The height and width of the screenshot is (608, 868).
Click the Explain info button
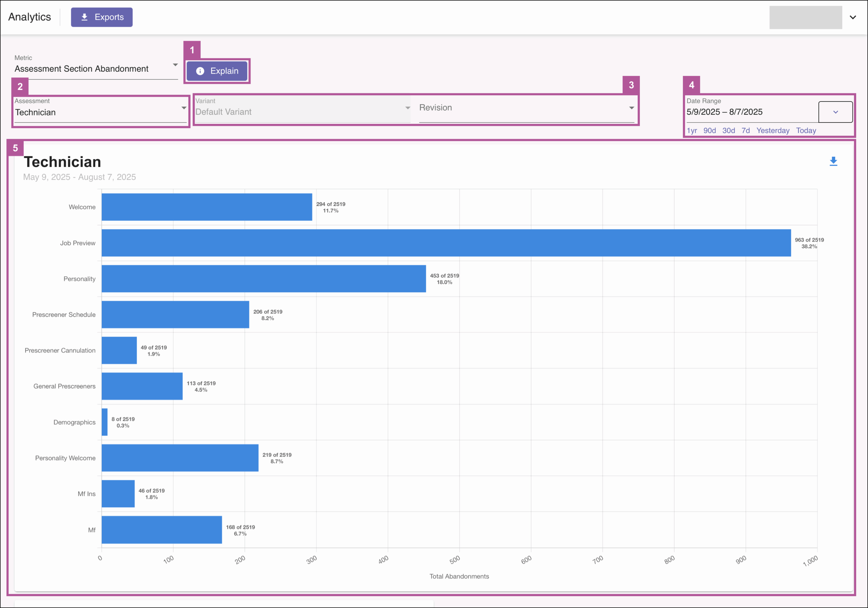[x=217, y=71]
